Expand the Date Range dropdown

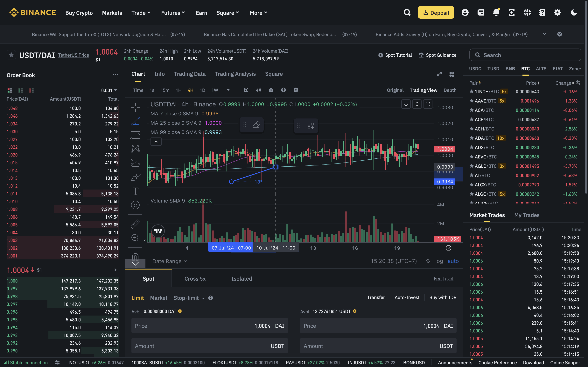(x=170, y=261)
